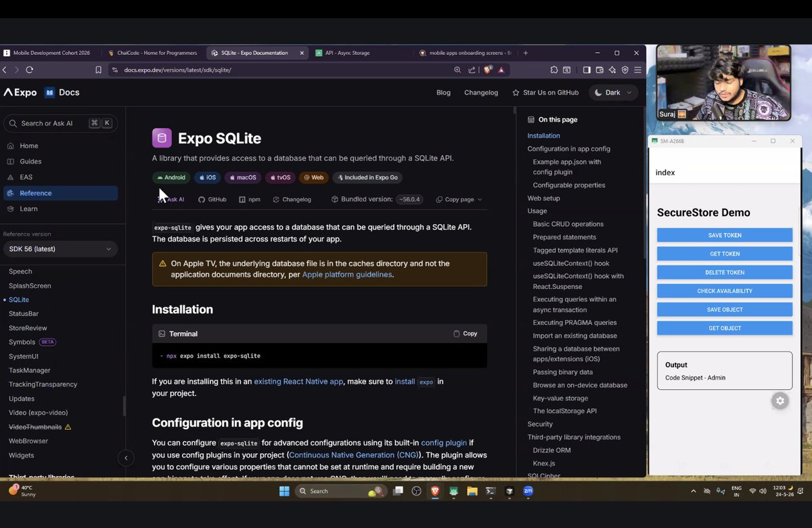Screen dimensions: 812x528
Task: Open Brave Wallet icon
Action: click(600, 70)
